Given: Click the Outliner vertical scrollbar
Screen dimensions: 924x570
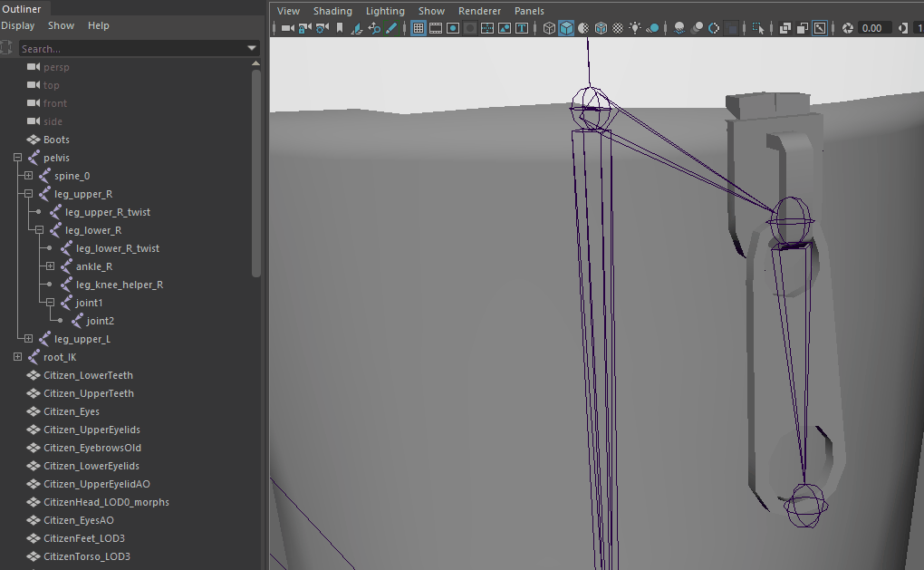Looking at the screenshot, I should (255, 173).
